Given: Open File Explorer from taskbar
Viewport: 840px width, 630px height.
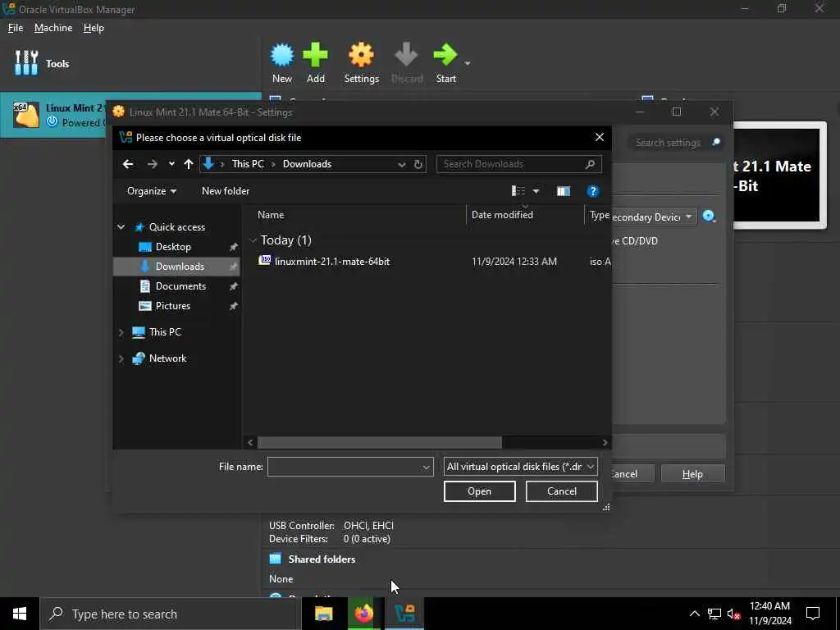Looking at the screenshot, I should [323, 614].
